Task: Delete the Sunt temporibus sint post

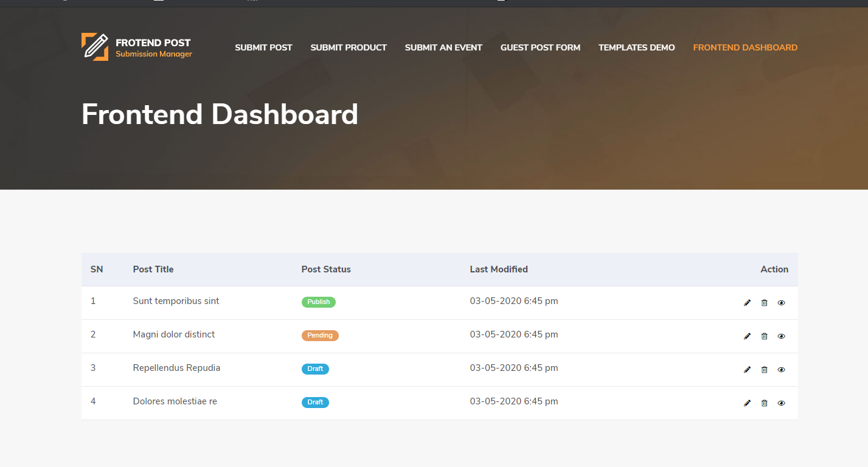Action: coord(765,303)
